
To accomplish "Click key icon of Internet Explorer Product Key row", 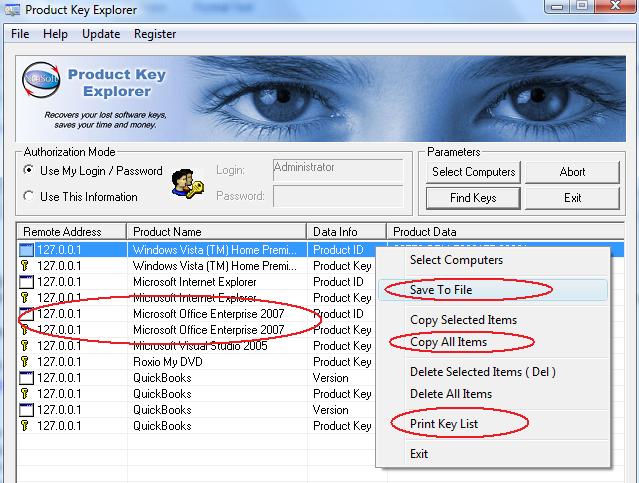I will coord(25,298).
